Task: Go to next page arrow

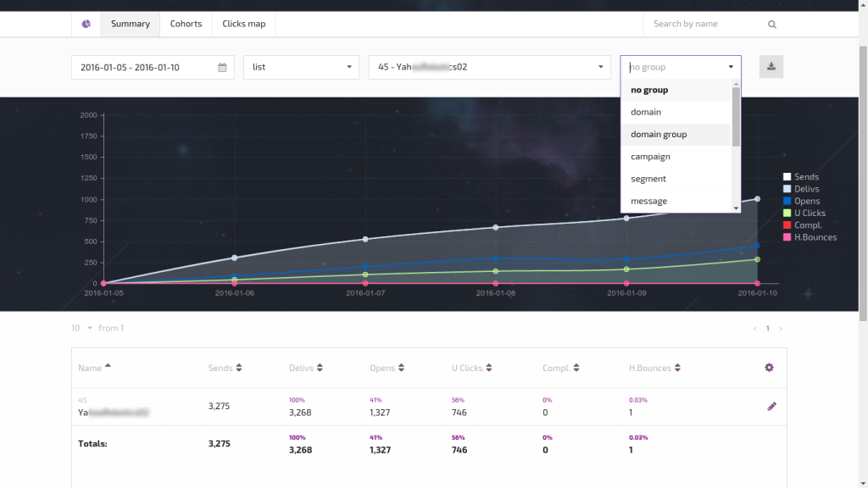Action: (781, 329)
